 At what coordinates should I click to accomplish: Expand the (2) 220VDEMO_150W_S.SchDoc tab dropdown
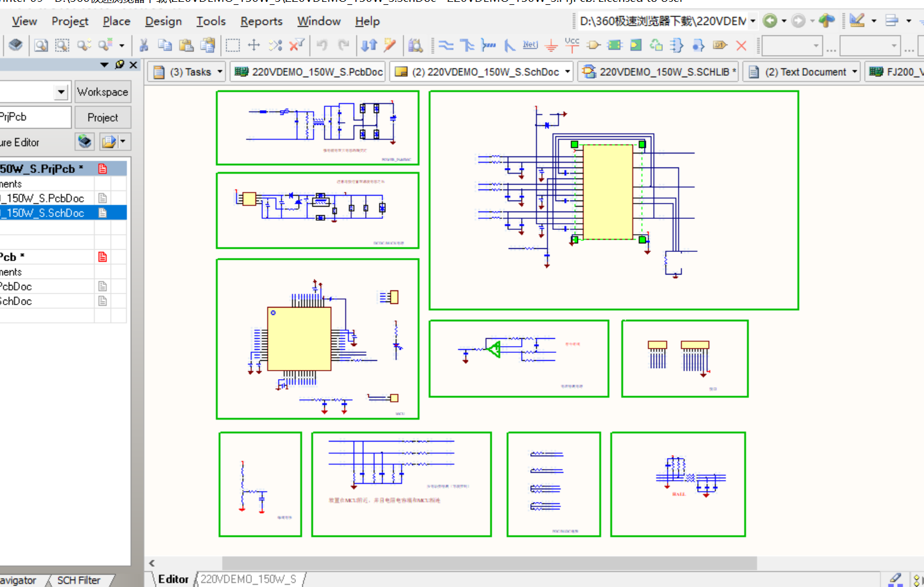coord(567,72)
